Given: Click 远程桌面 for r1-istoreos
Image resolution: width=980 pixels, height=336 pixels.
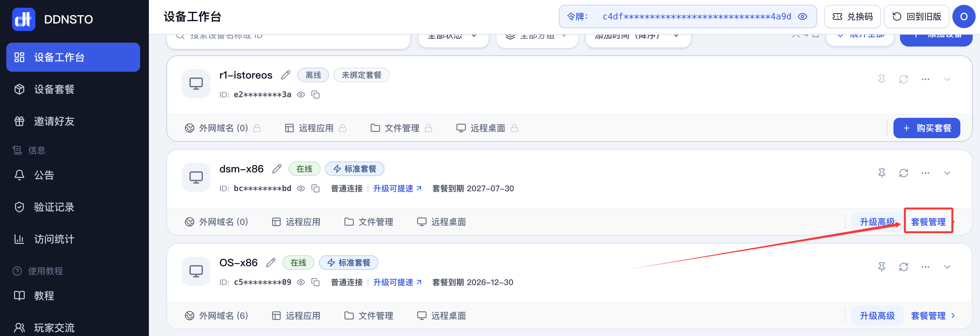Looking at the screenshot, I should coord(487,128).
